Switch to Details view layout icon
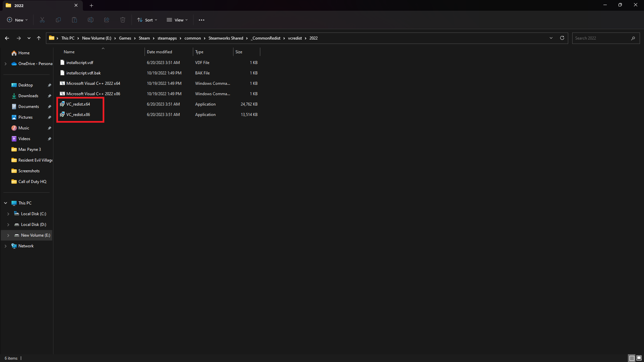Screen dimensions: 644x362 pos(632,358)
